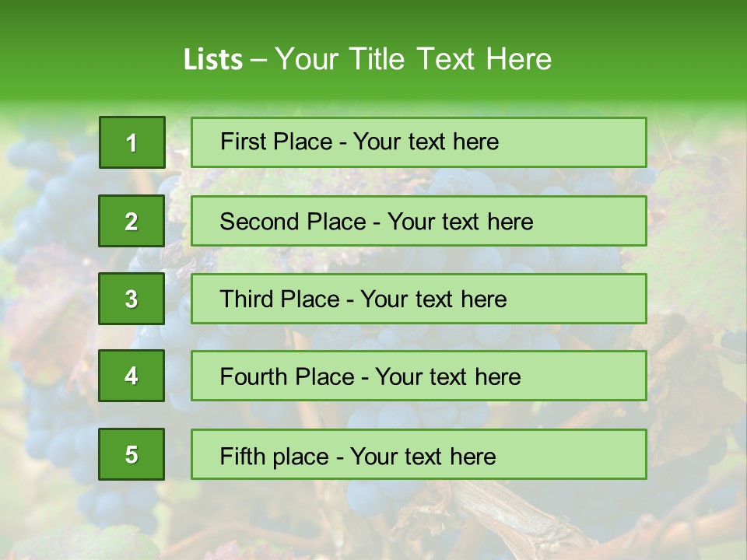The image size is (747, 560).
Task: Click the bold word 'Lists' in title
Action: [x=213, y=59]
